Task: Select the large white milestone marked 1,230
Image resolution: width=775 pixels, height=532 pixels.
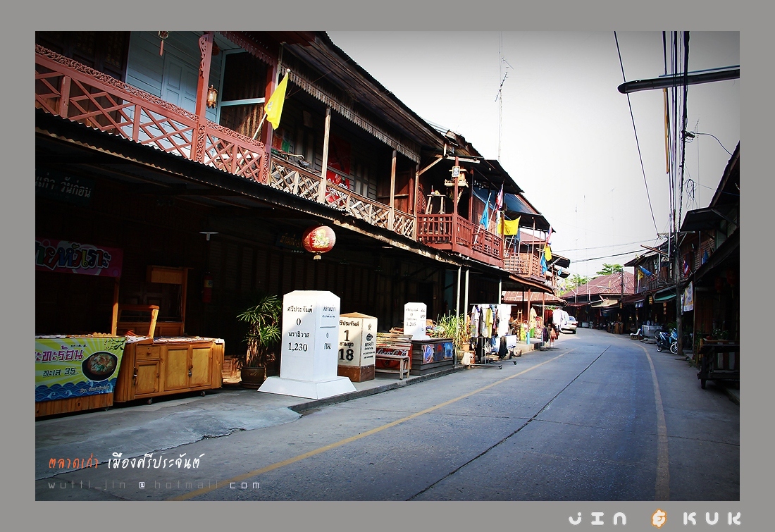Action: 310,336
